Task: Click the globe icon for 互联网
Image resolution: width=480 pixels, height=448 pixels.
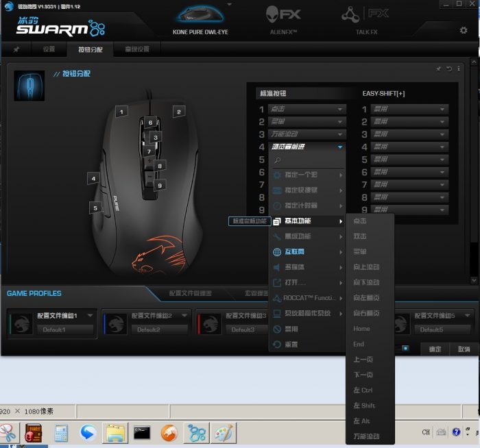Action: 277,252
